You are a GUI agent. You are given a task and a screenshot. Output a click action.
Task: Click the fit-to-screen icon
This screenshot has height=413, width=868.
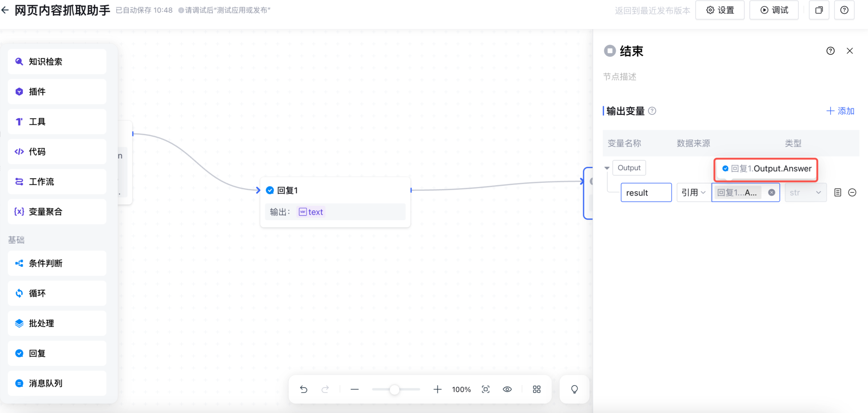tap(486, 389)
